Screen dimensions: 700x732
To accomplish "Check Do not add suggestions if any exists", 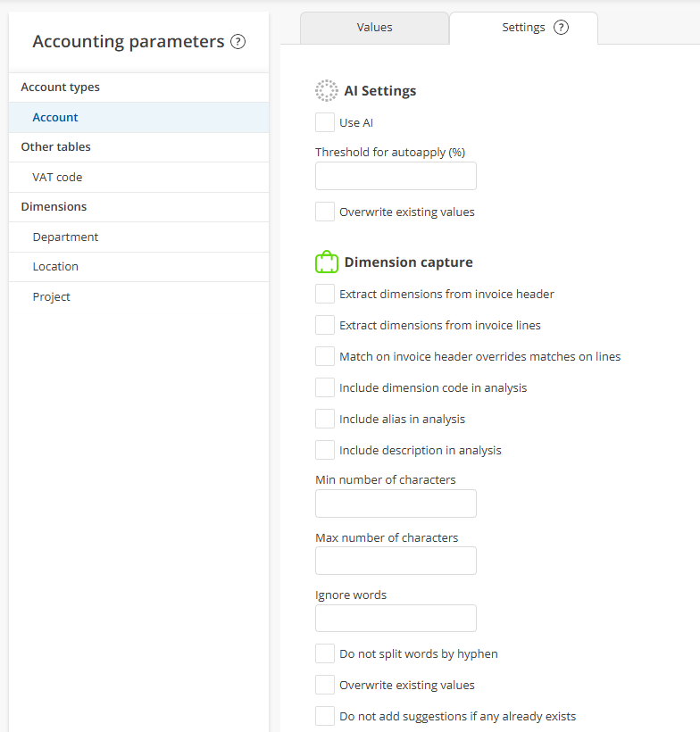I will tap(325, 716).
